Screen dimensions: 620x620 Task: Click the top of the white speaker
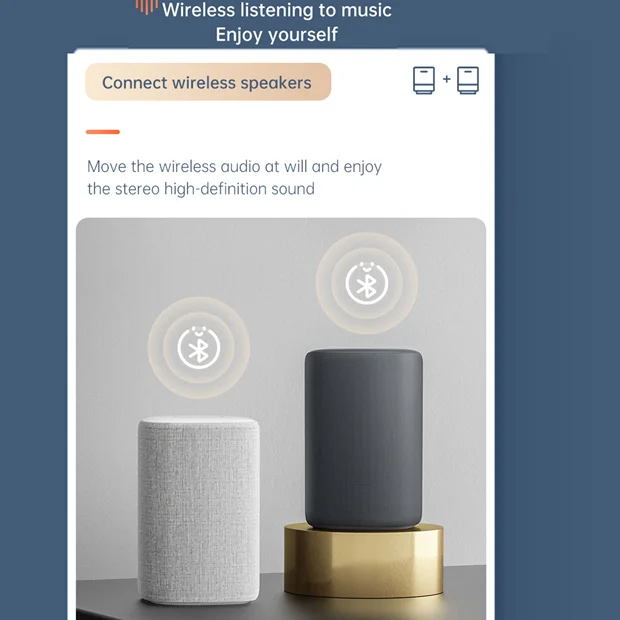pos(199,421)
